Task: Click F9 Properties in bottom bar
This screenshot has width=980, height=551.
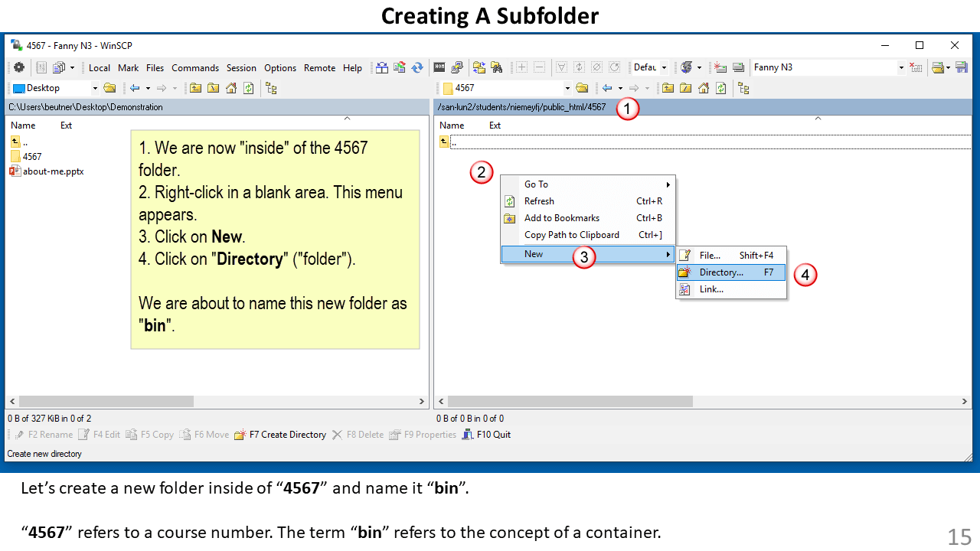Action: [423, 435]
